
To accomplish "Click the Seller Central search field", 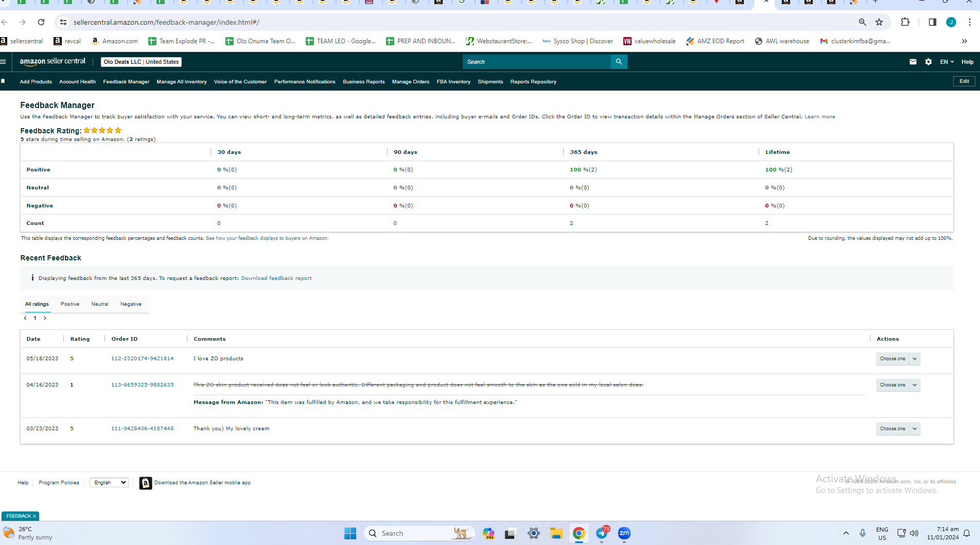I will click(x=537, y=62).
